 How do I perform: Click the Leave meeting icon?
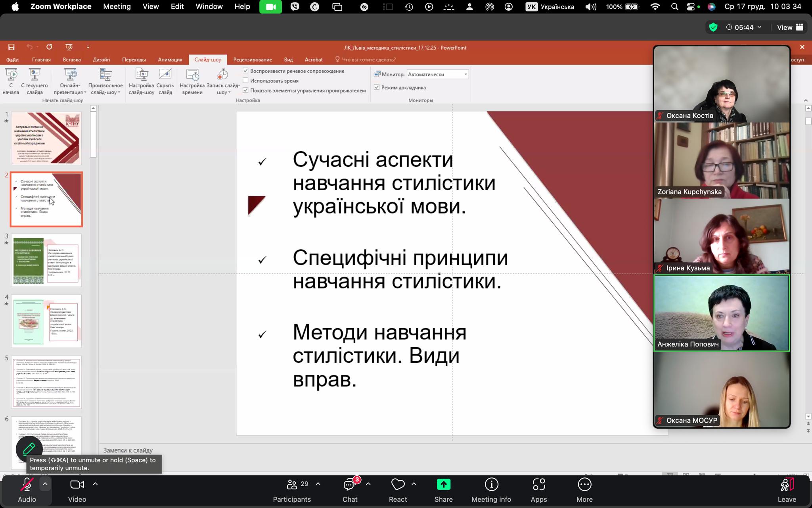coord(787,485)
